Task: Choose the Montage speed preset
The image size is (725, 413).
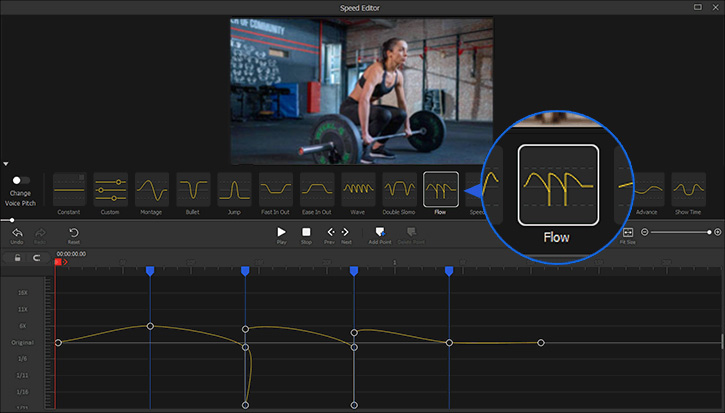Action: point(152,189)
